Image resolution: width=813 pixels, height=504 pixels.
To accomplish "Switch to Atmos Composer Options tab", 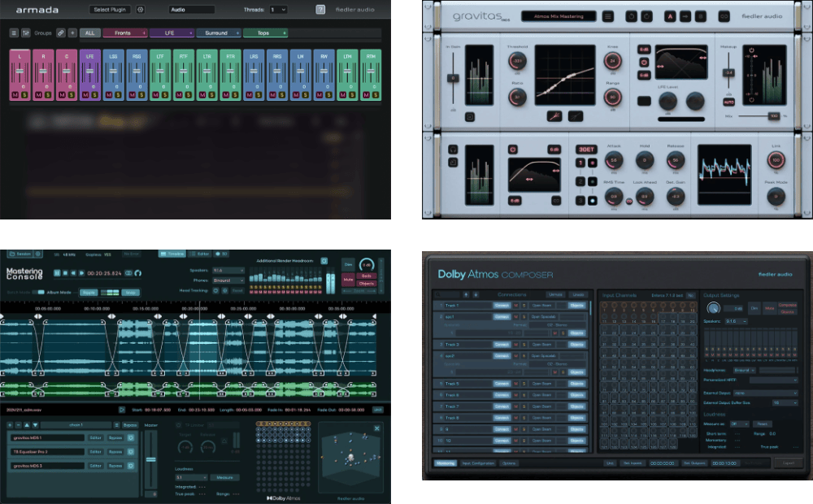I will tap(509, 463).
